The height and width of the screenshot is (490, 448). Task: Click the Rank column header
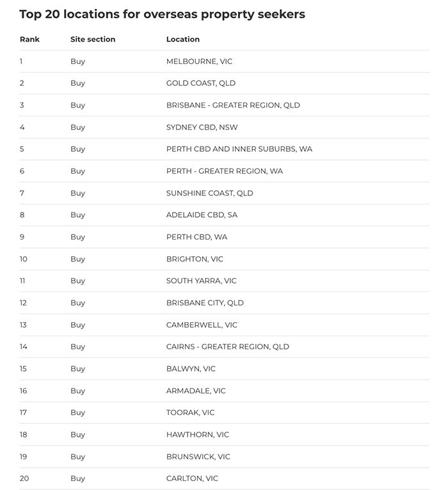point(29,39)
